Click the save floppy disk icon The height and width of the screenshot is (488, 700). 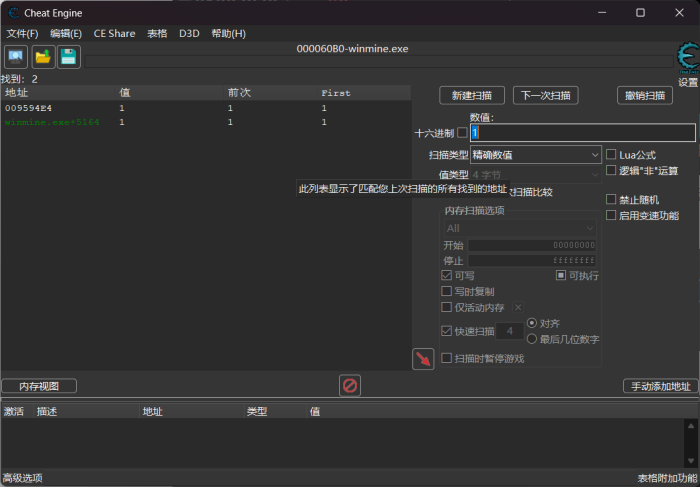69,57
